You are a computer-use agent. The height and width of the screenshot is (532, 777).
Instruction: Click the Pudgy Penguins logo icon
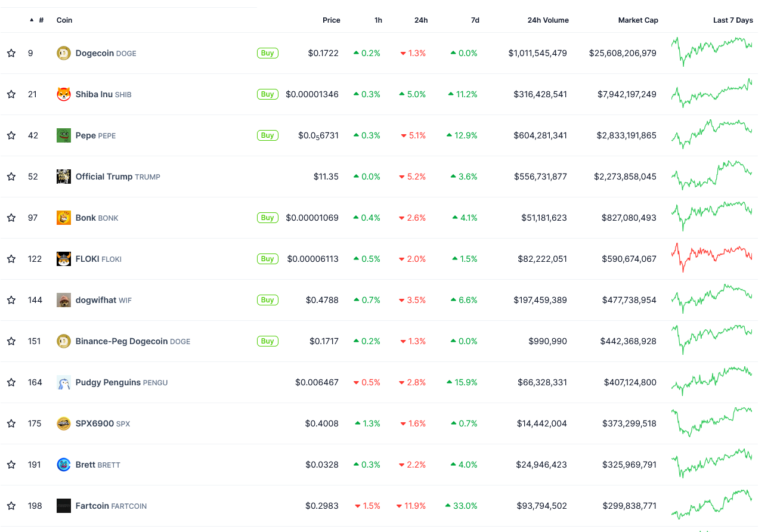[x=63, y=382]
